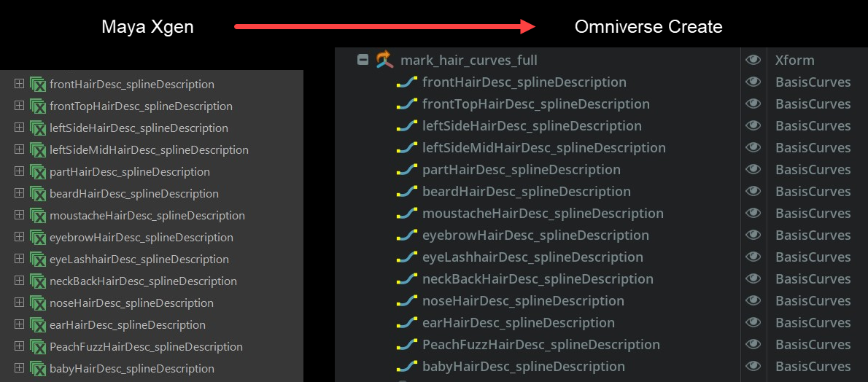Collapse the mark_hair_curves_full tree node
Image resolution: width=868 pixels, height=382 pixels.
[363, 60]
